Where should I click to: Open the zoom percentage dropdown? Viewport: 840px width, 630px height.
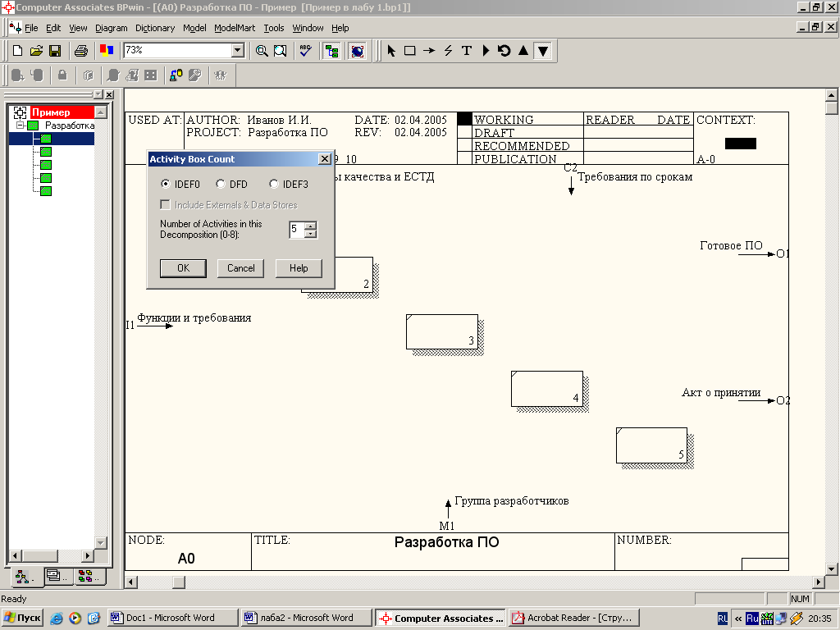tap(238, 51)
